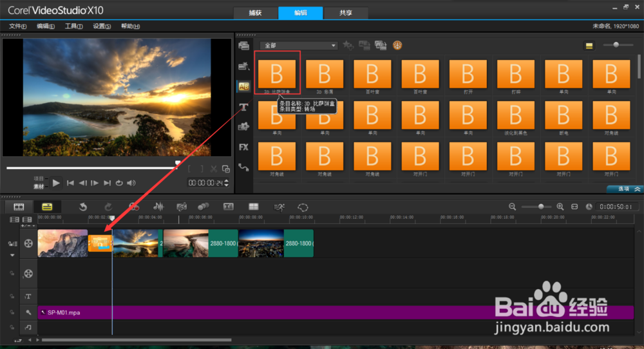Step back one frame
The image size is (644, 349).
(x=82, y=183)
